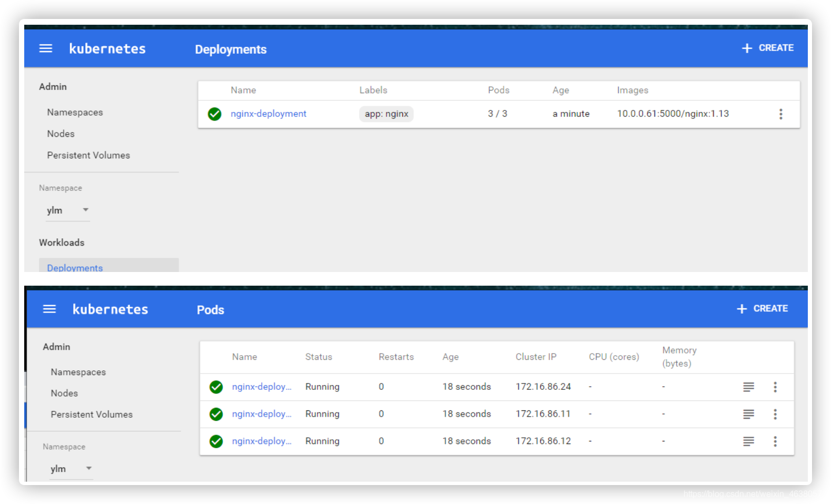Click image 10.0.0.61:5000/nginx:1.13 cell
This screenshot has width=831, height=504.
[x=673, y=114]
